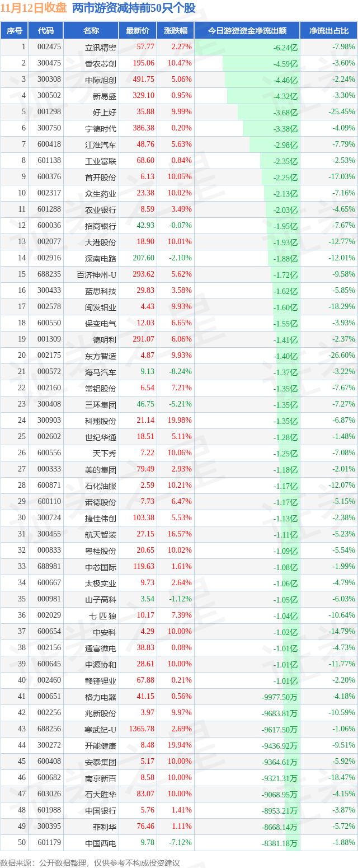
Task: Select stock name 众生药业
Action: click(101, 193)
